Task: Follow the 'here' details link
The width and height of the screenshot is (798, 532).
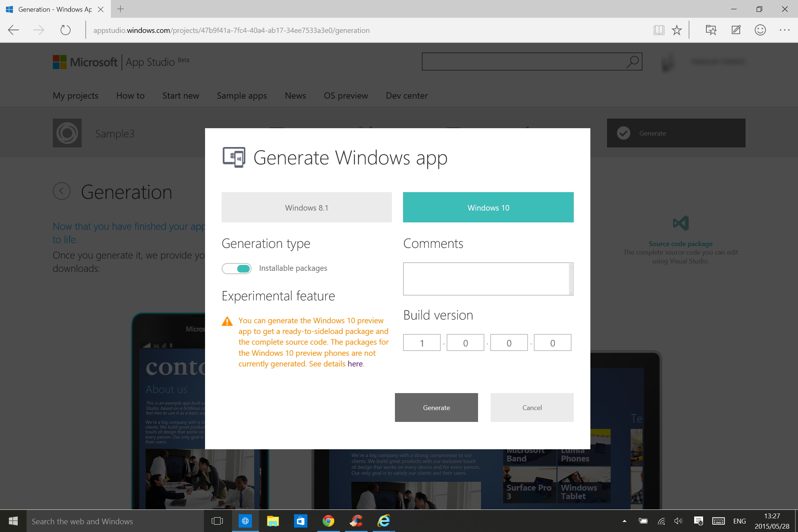Action: point(355,364)
